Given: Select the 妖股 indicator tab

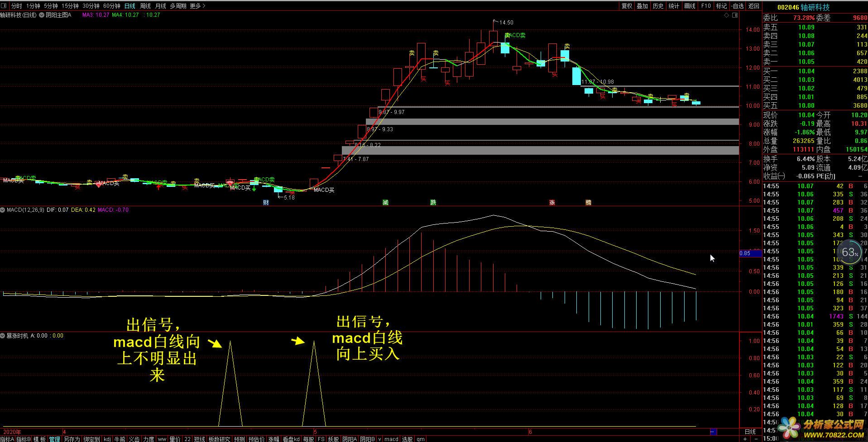Looking at the screenshot, I should coord(334,439).
